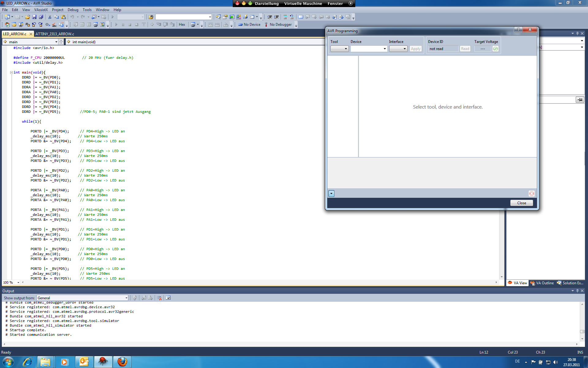Click the Output panel vertical scrollbar thumb
This screenshot has width=588, height=368.
582,332
